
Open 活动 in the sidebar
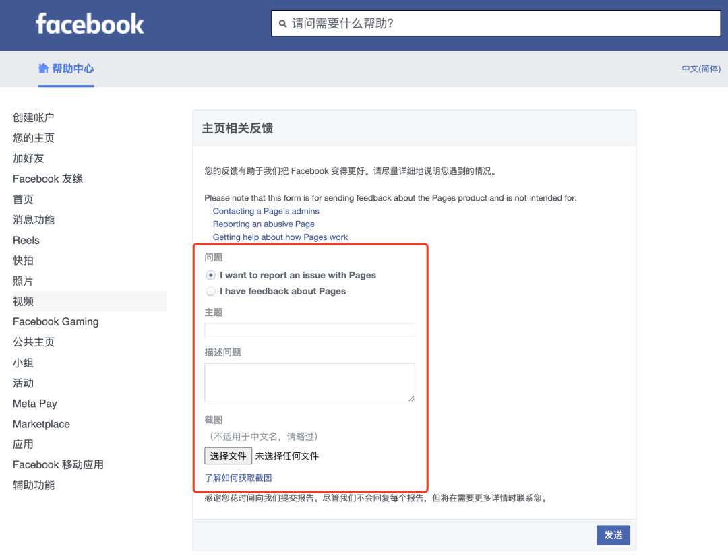click(23, 383)
